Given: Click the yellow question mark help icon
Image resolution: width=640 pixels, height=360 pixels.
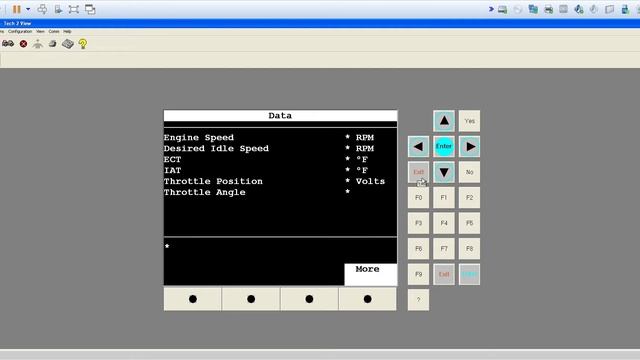Looking at the screenshot, I should coord(83,44).
